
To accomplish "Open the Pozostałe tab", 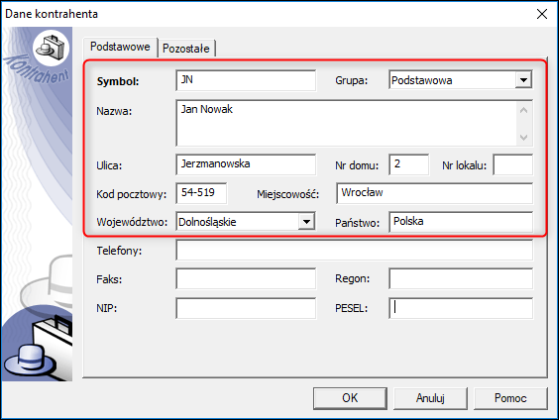I will 186,48.
